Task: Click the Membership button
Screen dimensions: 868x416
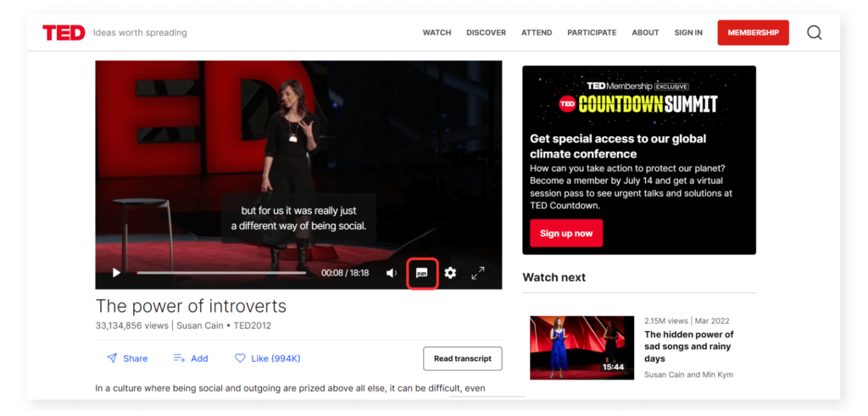Action: click(x=753, y=33)
